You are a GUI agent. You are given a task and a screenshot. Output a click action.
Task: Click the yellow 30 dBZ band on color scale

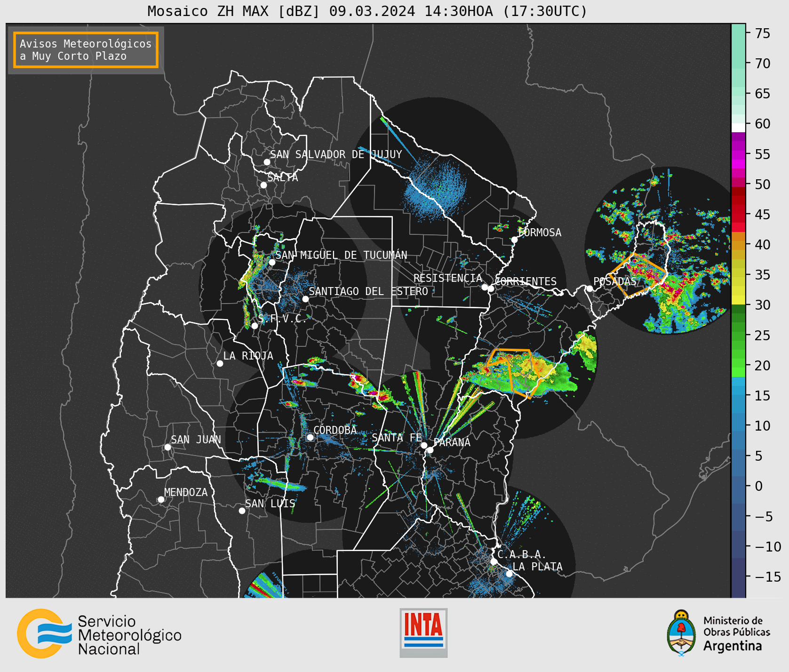pyautogui.click(x=738, y=300)
